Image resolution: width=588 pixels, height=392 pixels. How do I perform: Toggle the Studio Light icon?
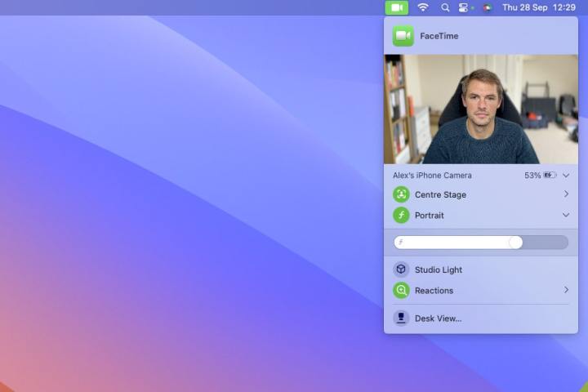click(x=401, y=269)
